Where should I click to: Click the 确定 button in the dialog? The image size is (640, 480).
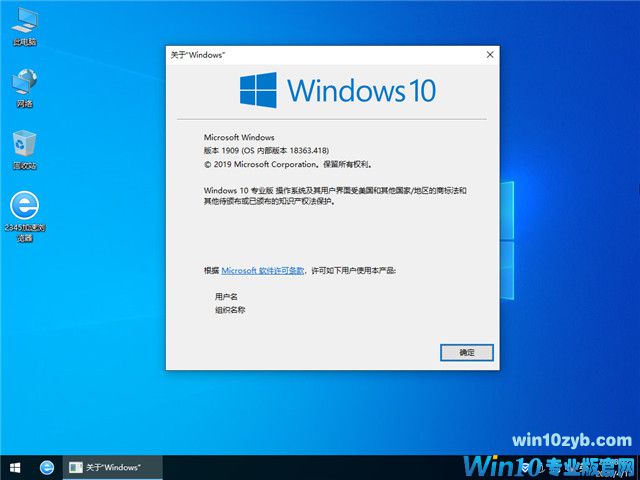point(467,353)
